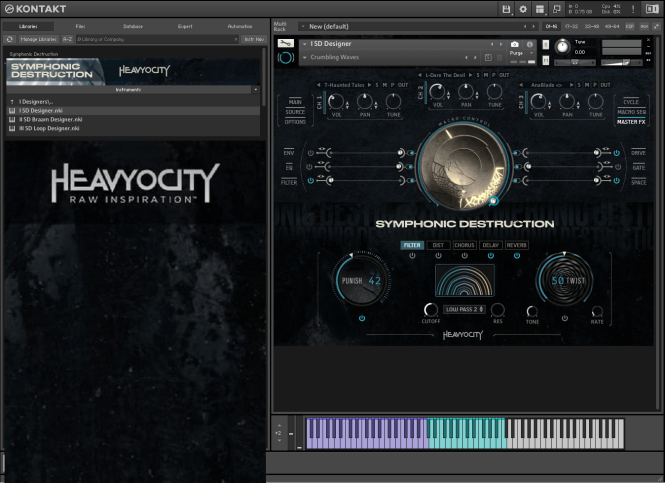
Task: Toggle the SPACE macro power button
Action: coord(616,181)
